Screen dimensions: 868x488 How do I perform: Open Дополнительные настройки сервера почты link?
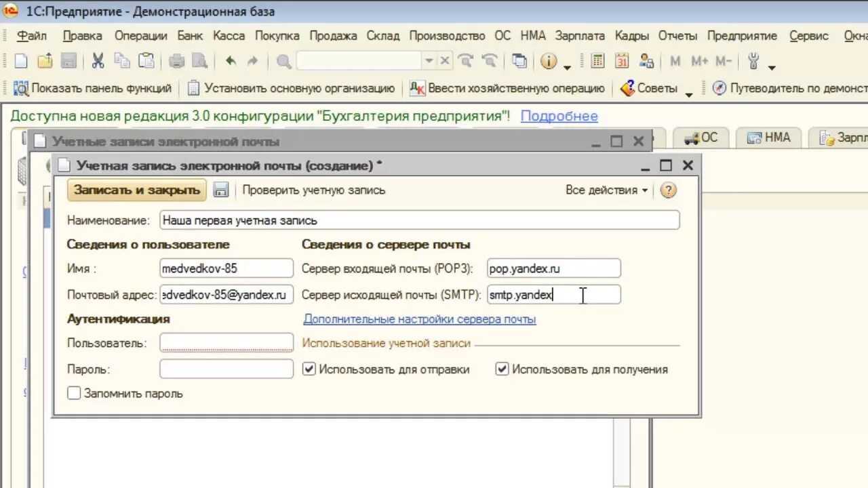[x=420, y=319]
